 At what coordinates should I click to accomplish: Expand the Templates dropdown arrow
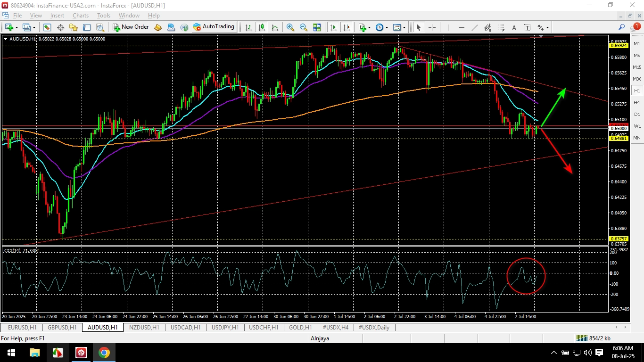[405, 27]
